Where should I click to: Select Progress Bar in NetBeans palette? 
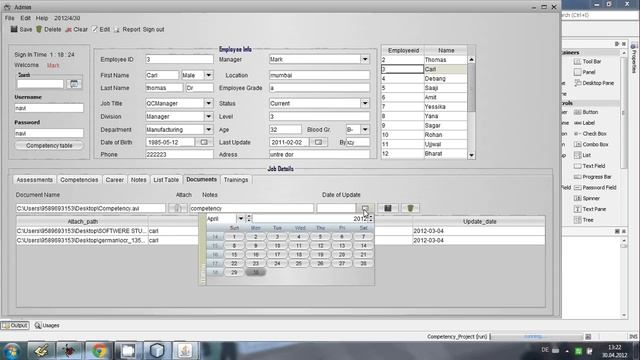[593, 177]
